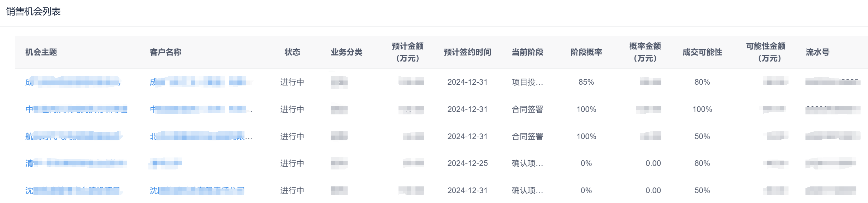Open customer name link starting with 成

pyautogui.click(x=201, y=82)
